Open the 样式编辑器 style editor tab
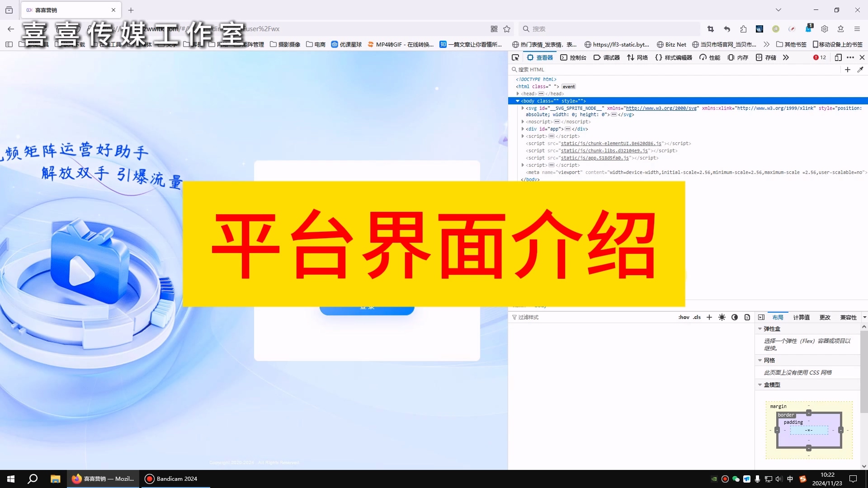The height and width of the screenshot is (488, 868). [x=674, y=57]
